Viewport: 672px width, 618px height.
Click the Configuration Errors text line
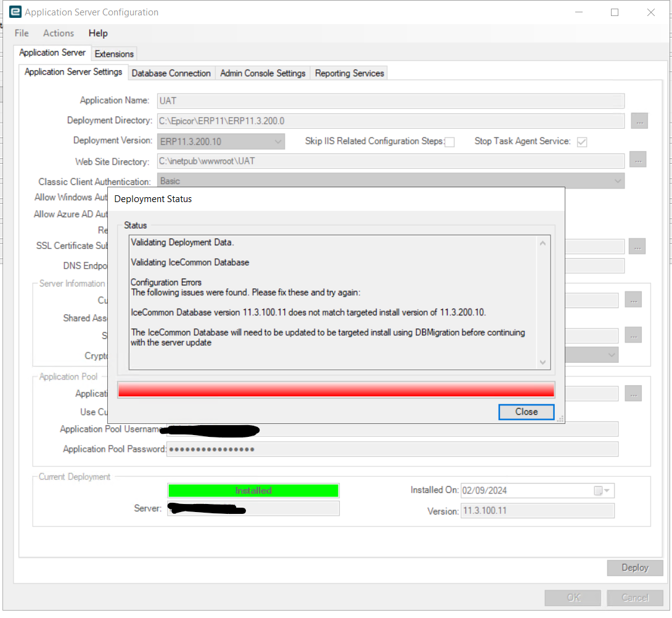(x=166, y=283)
